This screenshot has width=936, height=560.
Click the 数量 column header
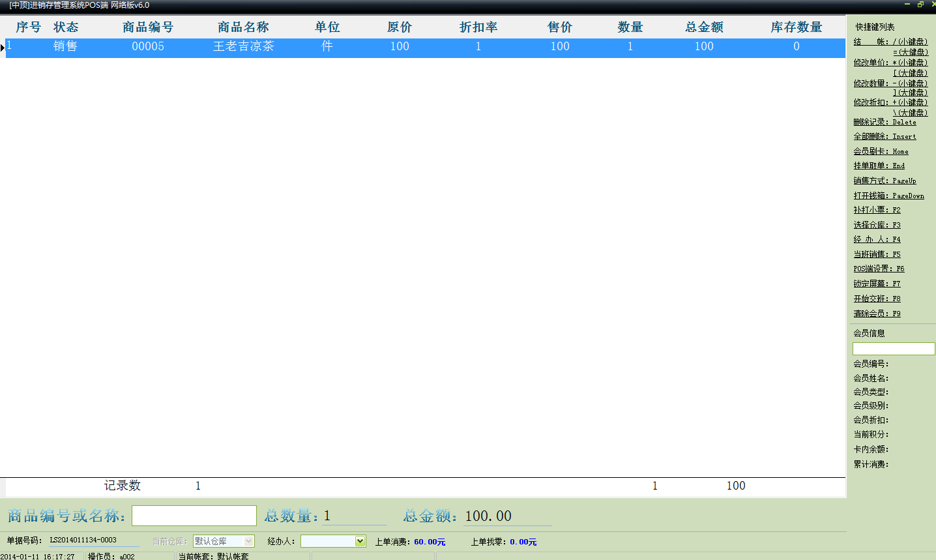tap(630, 27)
